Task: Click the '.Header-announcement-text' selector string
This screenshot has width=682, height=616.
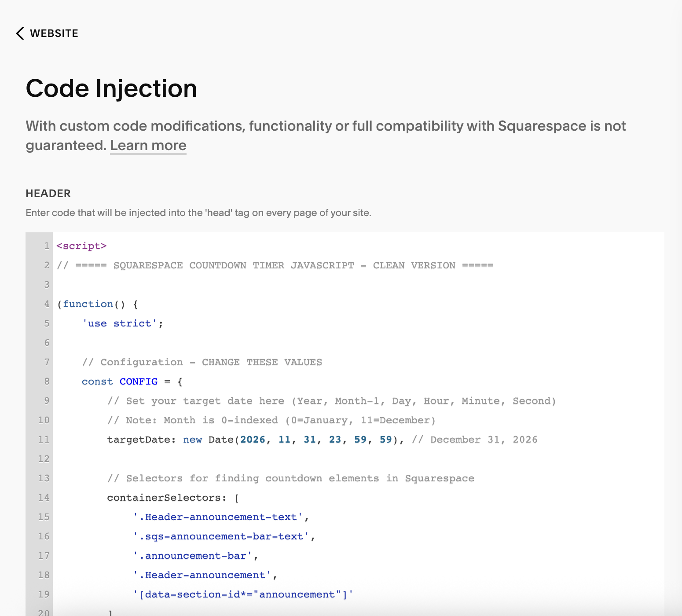Action: pyautogui.click(x=218, y=517)
